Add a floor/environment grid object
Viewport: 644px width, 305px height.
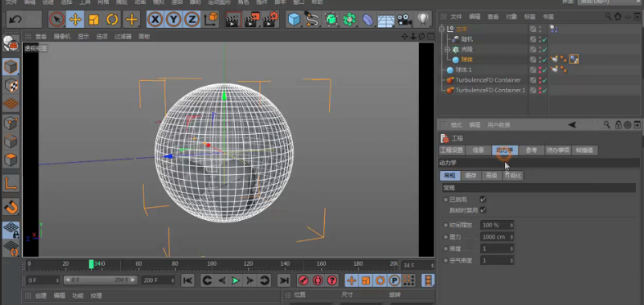(386, 20)
